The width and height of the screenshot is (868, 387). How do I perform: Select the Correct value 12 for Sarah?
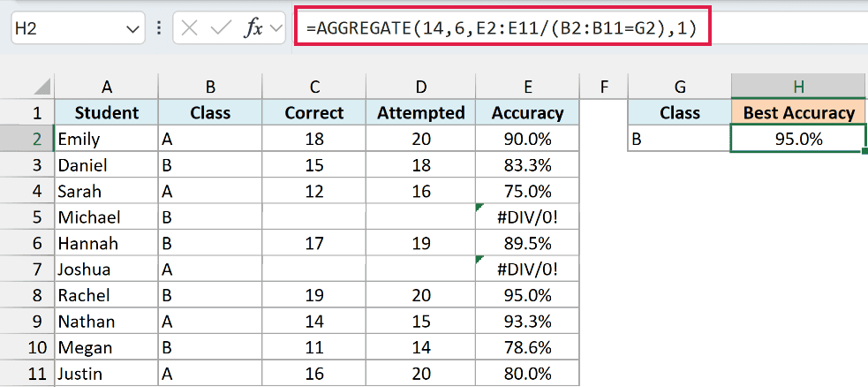click(x=314, y=191)
